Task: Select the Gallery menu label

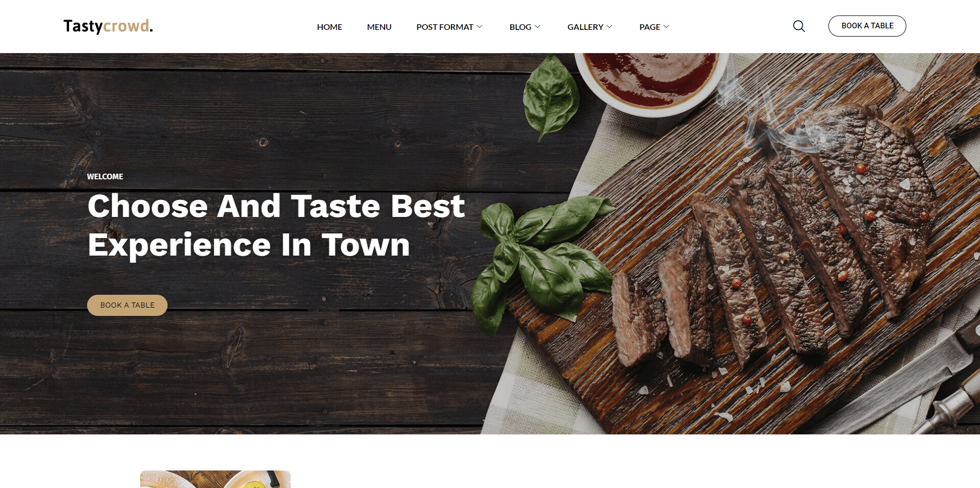Action: (585, 27)
